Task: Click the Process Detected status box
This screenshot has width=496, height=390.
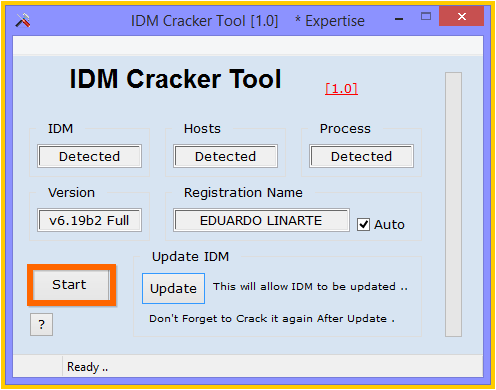Action: point(361,156)
